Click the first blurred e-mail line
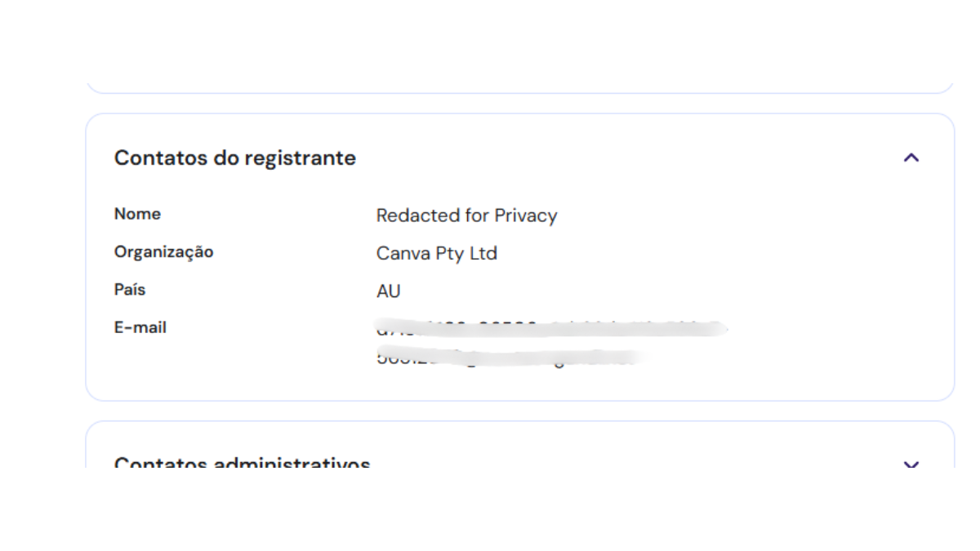The width and height of the screenshot is (980, 551). (550, 329)
